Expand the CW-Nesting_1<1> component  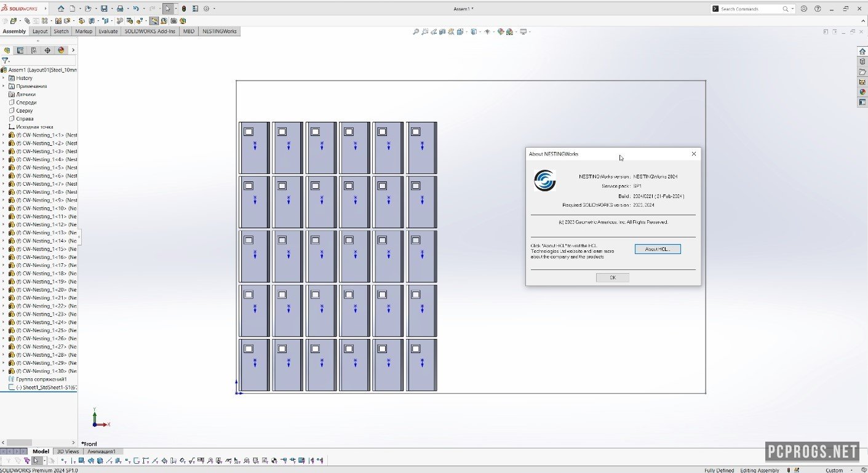(x=3, y=135)
